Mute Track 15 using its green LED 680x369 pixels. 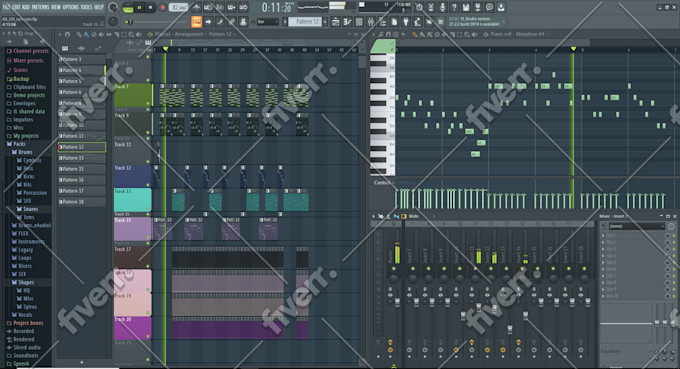click(148, 237)
